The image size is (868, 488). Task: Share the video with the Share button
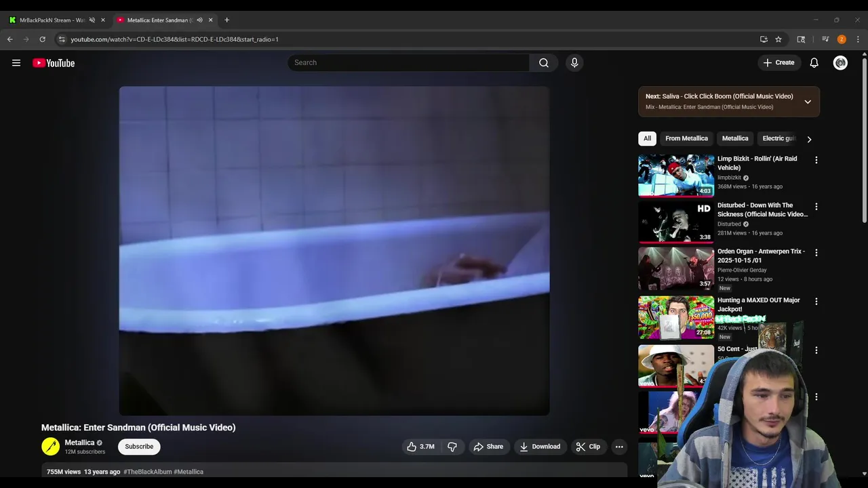click(x=488, y=447)
